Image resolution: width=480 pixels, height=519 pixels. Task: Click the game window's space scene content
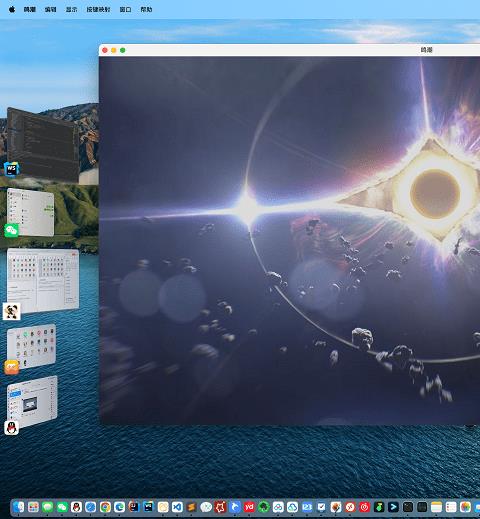click(x=289, y=240)
